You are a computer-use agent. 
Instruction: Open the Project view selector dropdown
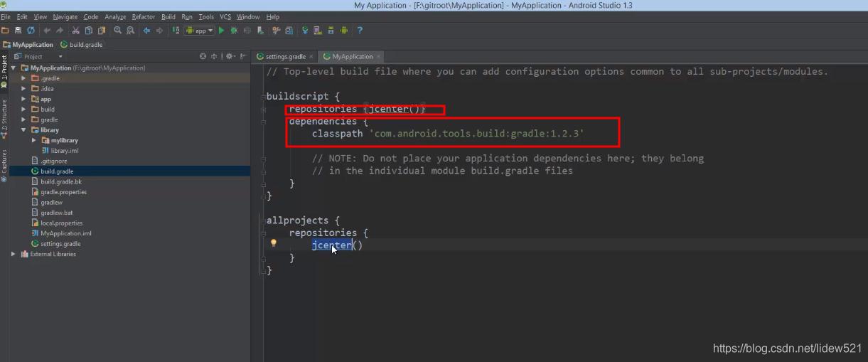click(x=39, y=56)
